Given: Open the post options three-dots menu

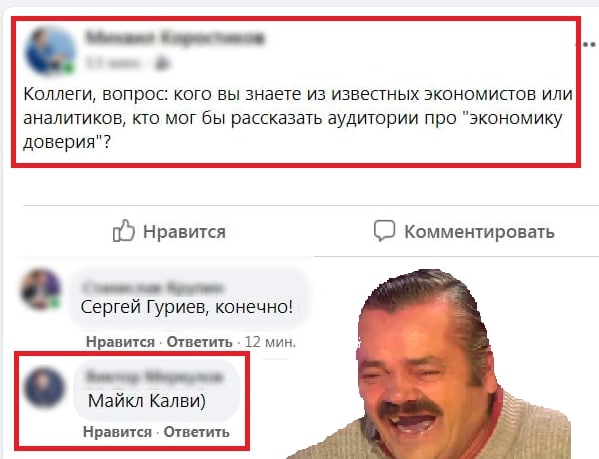Looking at the screenshot, I should tap(587, 44).
